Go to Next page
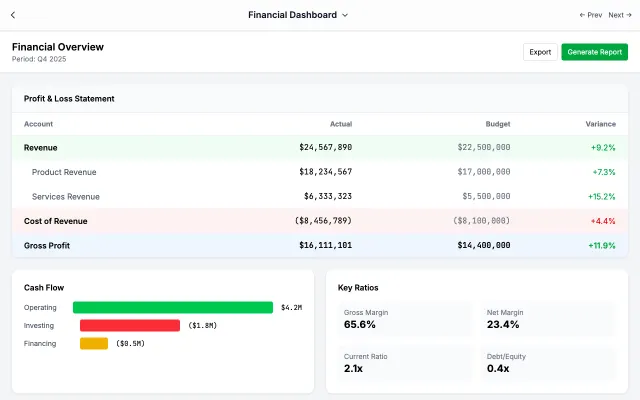This screenshot has height=400, width=640. pyautogui.click(x=620, y=15)
